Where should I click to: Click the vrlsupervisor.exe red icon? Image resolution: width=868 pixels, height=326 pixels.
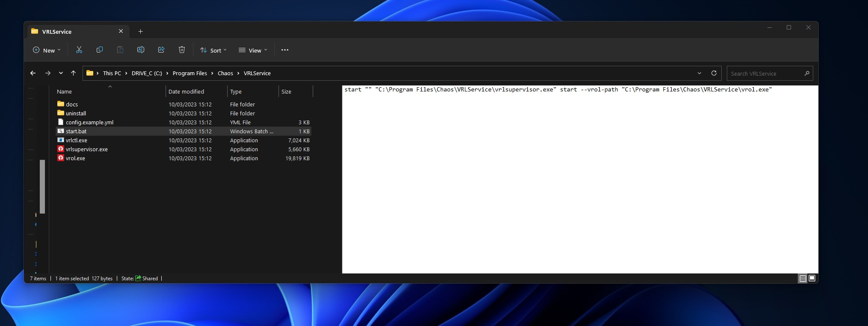61,149
